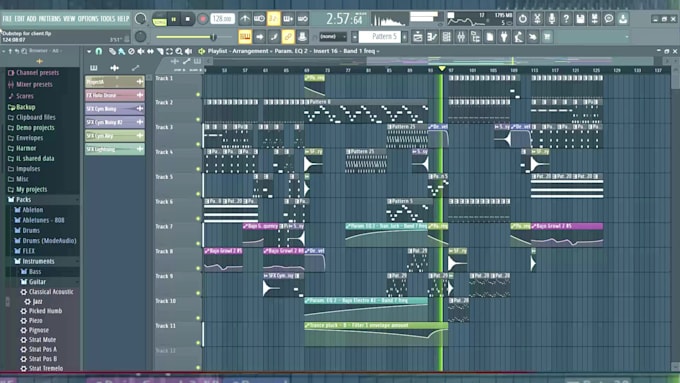Click the render as audio file icon
The height and width of the screenshot is (383, 680).
tap(595, 19)
